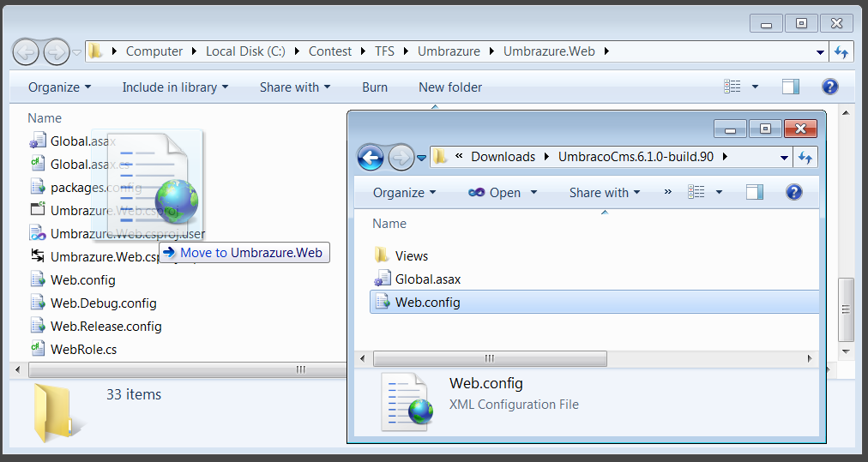This screenshot has width=868, height=462.
Task: Open Share with menu in Downloads window
Action: pyautogui.click(x=605, y=193)
